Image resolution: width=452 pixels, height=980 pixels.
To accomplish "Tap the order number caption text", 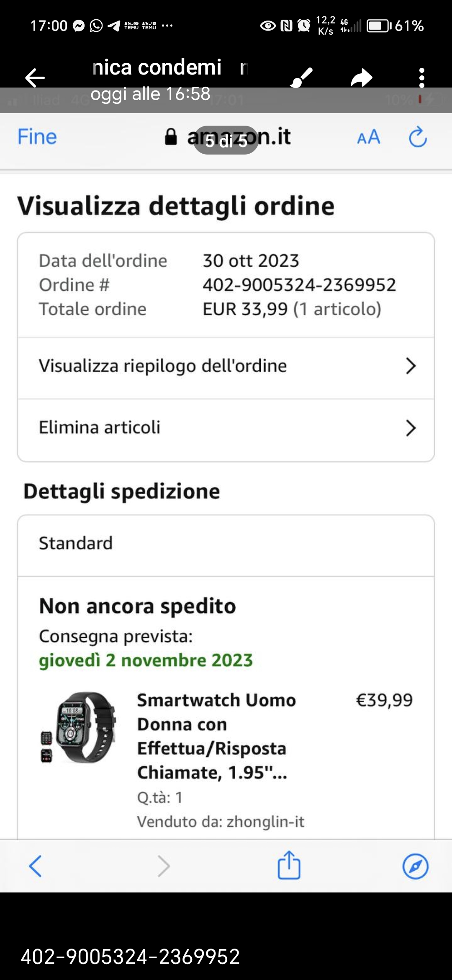I will click(130, 957).
